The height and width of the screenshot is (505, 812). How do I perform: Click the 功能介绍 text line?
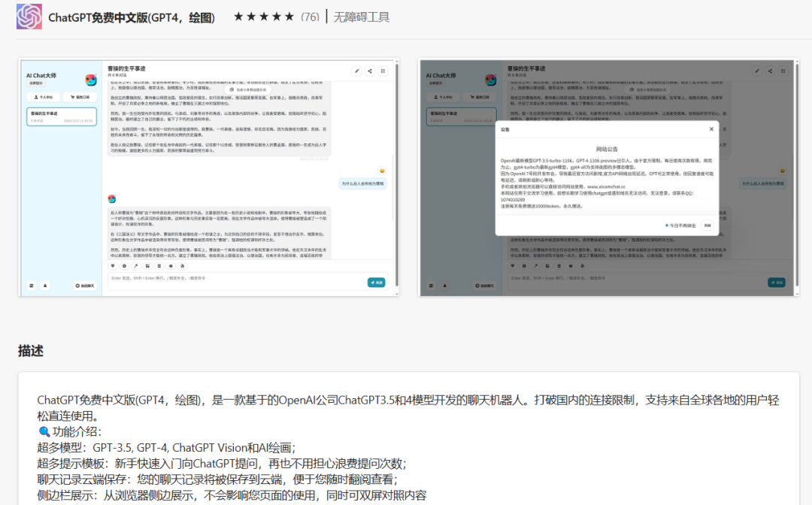77,431
